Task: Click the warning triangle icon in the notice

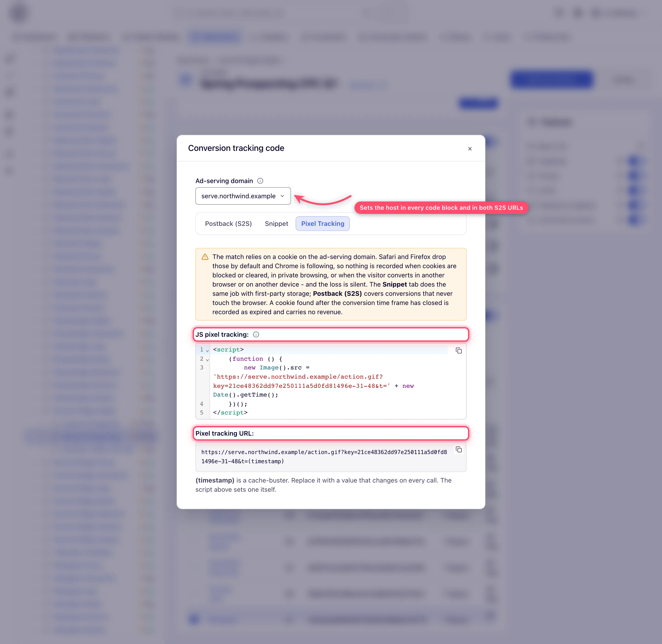Action: 205,257
